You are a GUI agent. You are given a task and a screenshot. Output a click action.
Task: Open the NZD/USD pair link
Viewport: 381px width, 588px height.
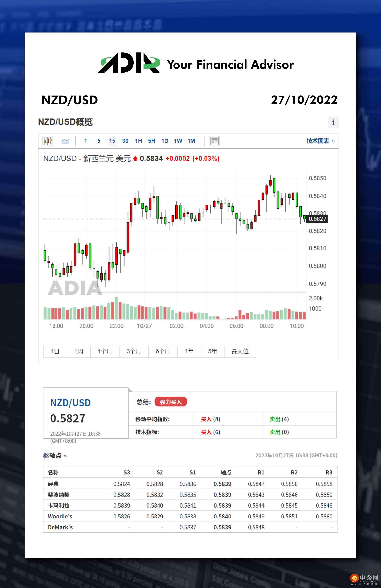[x=70, y=403]
